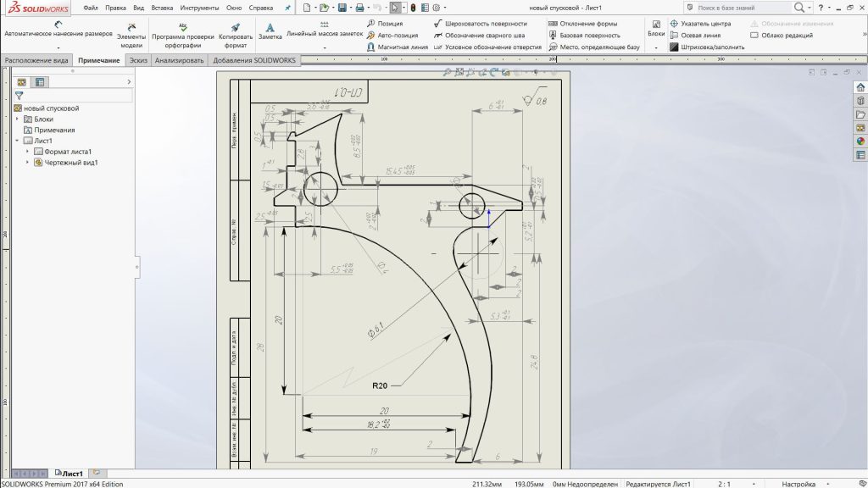Image resolution: width=868 pixels, height=488 pixels.
Task: Open the Design Library task pane icon
Action: (860, 101)
